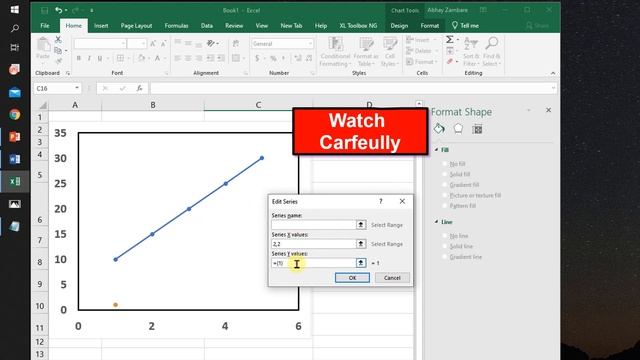Image resolution: width=640 pixels, height=360 pixels.
Task: Click the Orientation text angle icon
Action: pyautogui.click(x=211, y=43)
